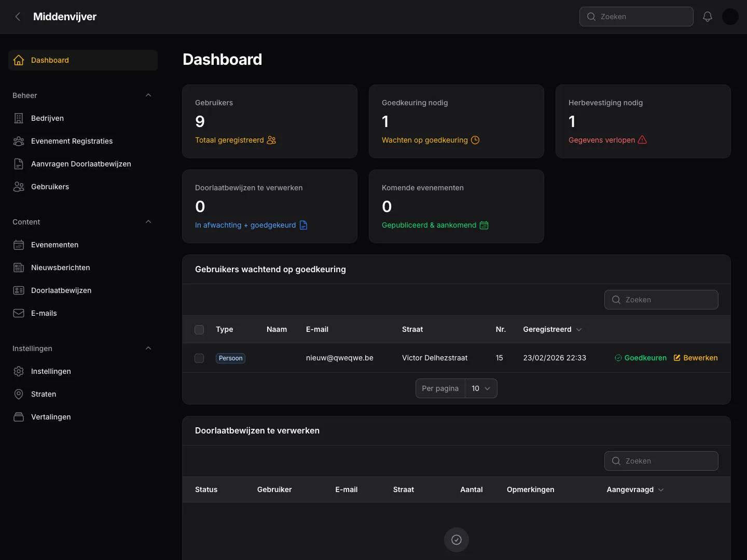Focus Zoeken field in Gebruikers wachtend table
The image size is (747, 560).
pyautogui.click(x=661, y=300)
